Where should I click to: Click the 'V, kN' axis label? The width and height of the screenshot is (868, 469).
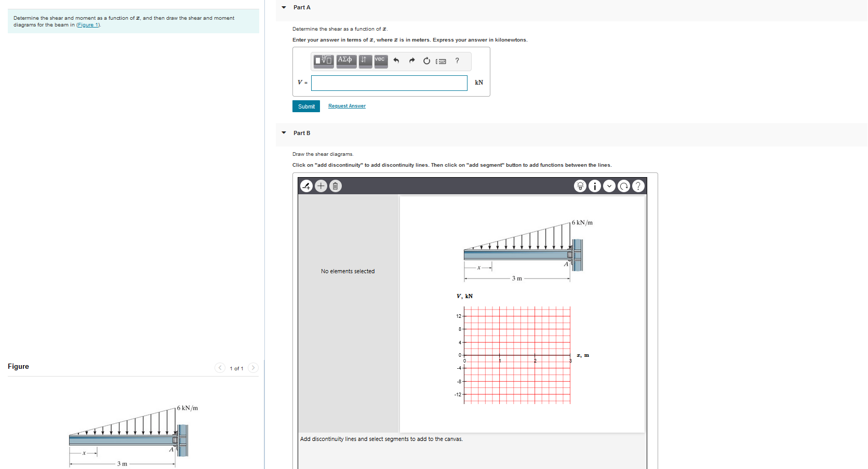pyautogui.click(x=464, y=296)
